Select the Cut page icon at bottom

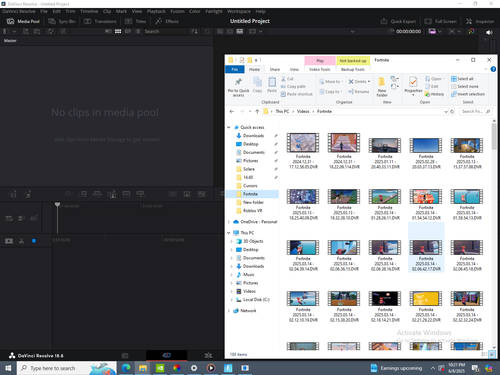166,355
